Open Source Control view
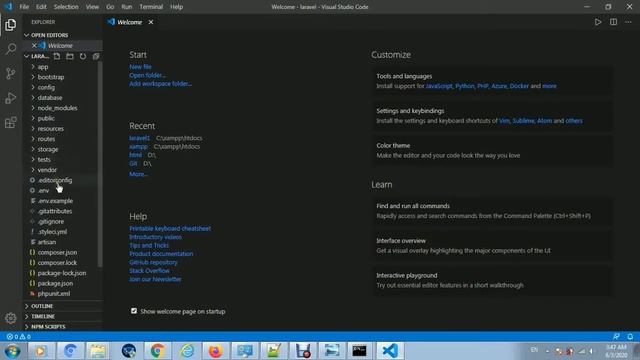The width and height of the screenshot is (640, 360). coord(11,73)
